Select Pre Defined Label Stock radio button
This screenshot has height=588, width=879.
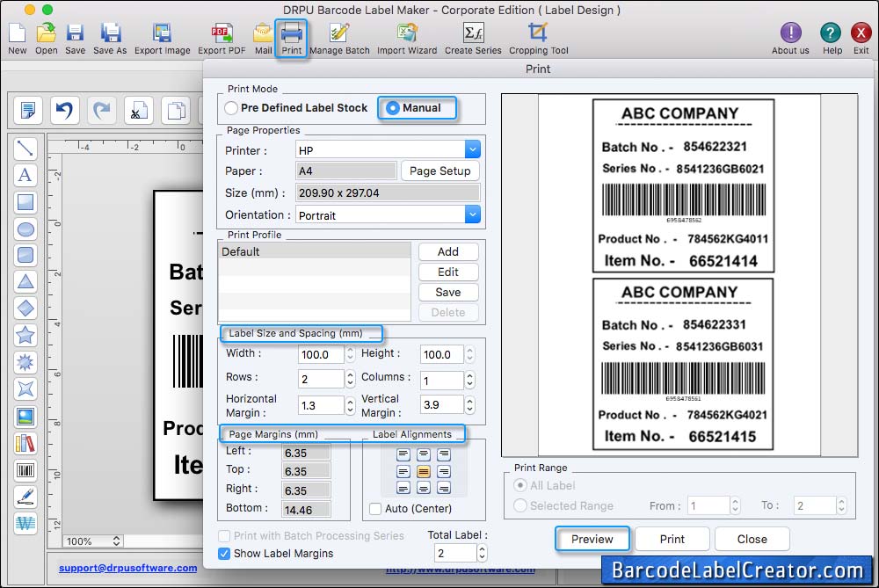pyautogui.click(x=231, y=108)
